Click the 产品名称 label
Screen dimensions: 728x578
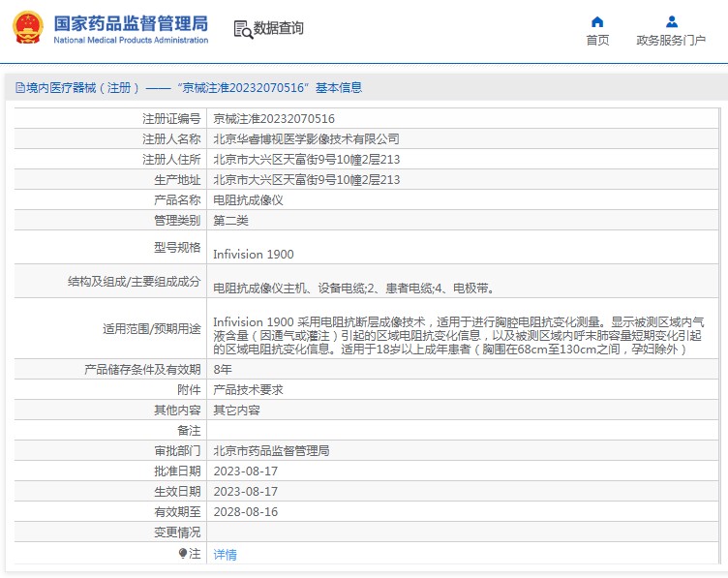177,200
